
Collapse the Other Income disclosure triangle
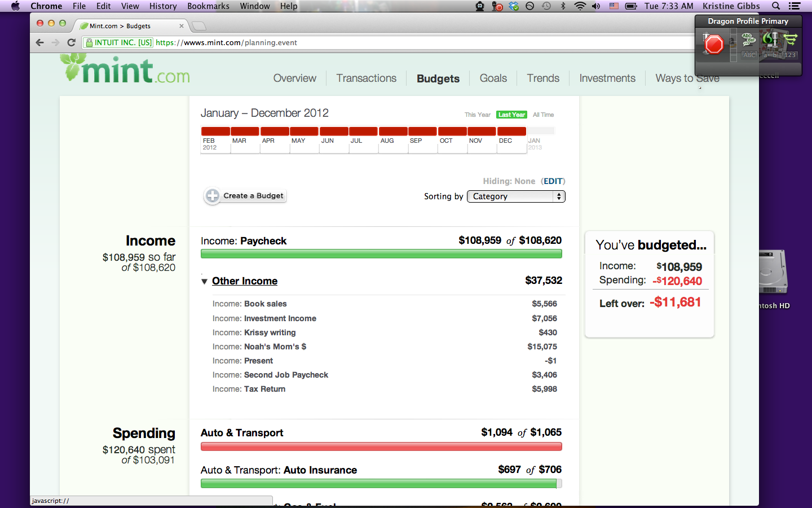click(x=204, y=281)
